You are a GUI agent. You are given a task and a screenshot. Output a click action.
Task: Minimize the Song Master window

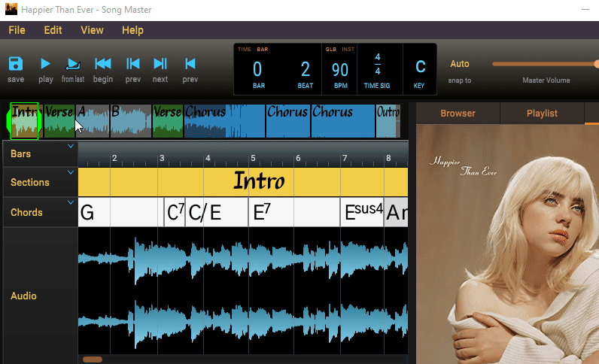[585, 9]
